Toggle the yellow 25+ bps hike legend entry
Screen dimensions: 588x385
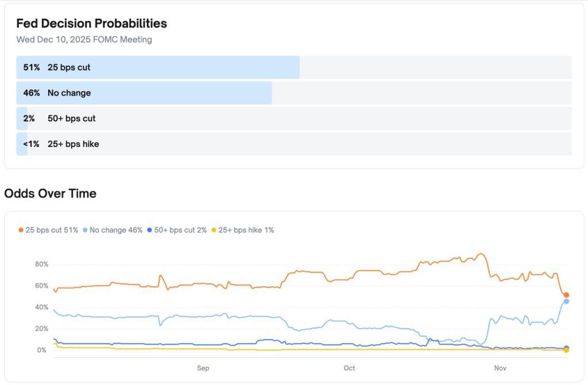(x=246, y=230)
